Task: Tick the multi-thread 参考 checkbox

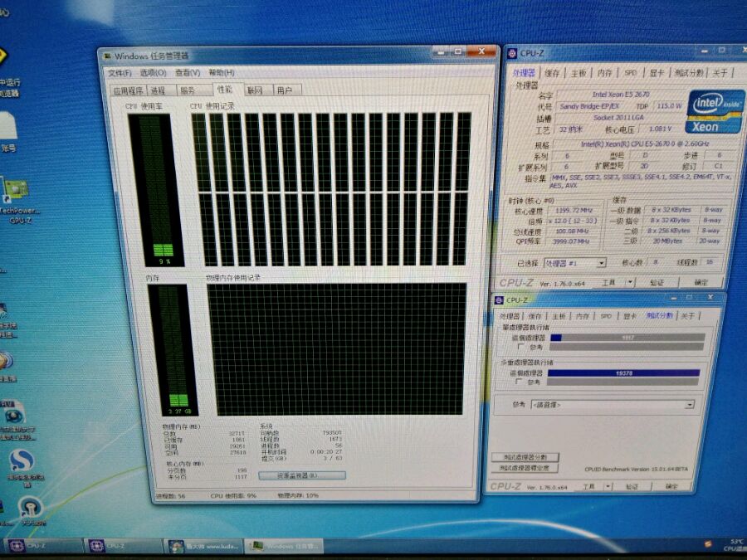Action: click(x=519, y=382)
